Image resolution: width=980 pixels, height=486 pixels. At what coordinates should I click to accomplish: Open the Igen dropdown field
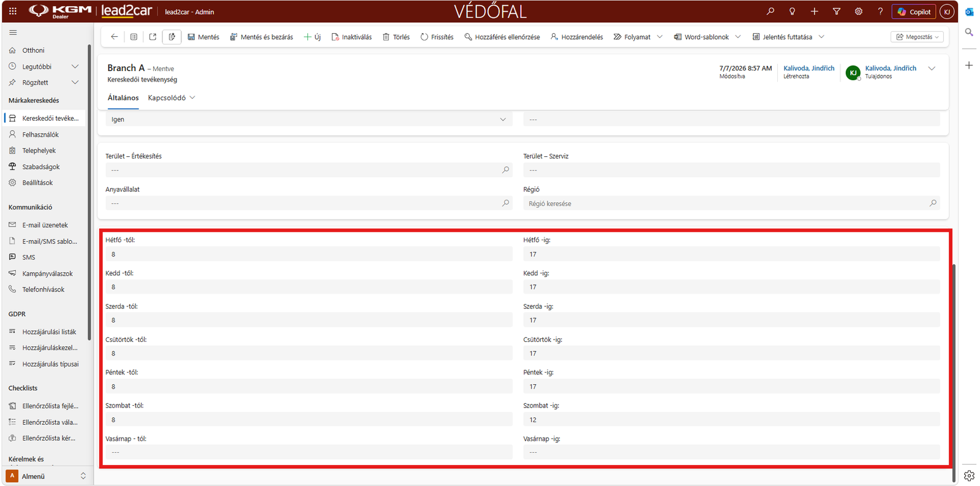point(309,120)
